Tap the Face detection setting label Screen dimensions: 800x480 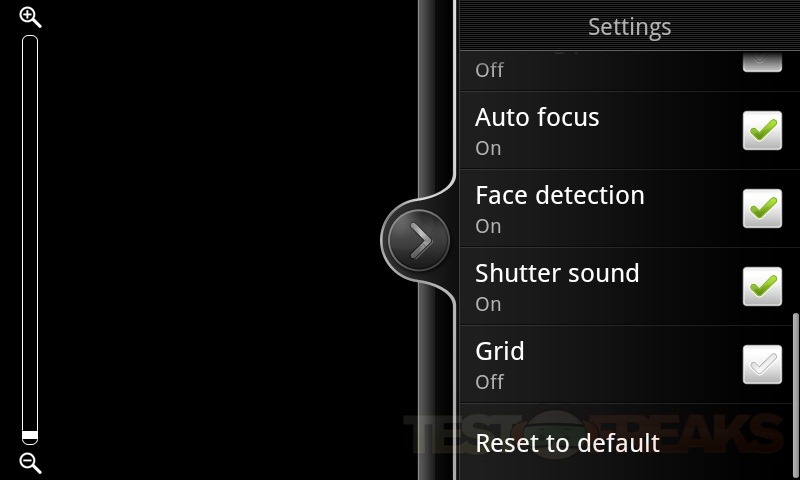(559, 195)
